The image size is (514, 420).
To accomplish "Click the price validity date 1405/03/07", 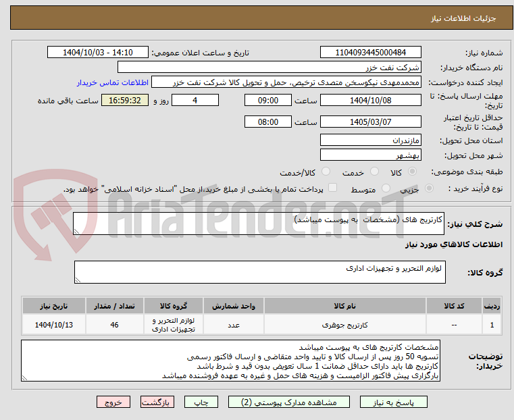I will [370, 122].
